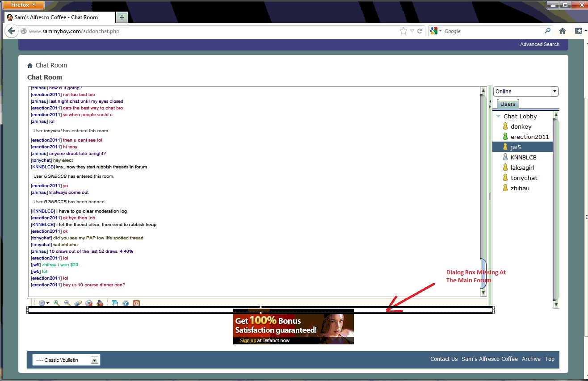Click the zoom out magnifier icon
Viewport: 588px width, 381px height.
pyautogui.click(x=67, y=303)
